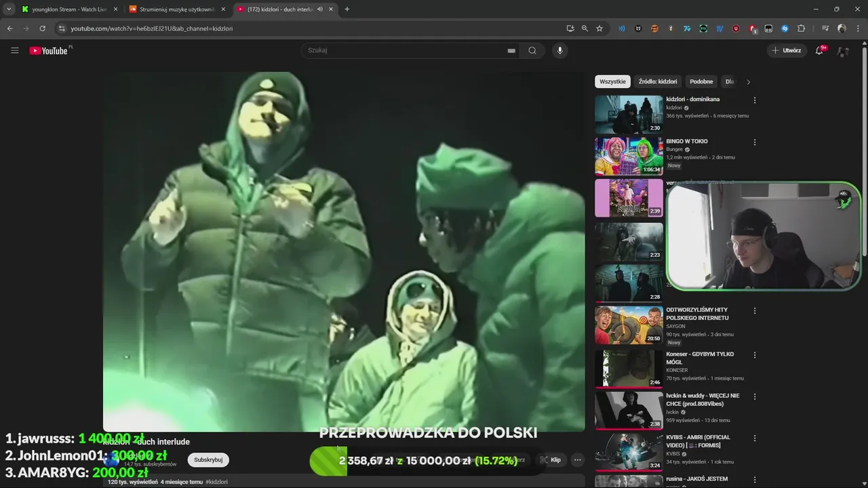Screen dimensions: 868x488
Task: Open a new browser tab
Action: pyautogui.click(x=347, y=9)
